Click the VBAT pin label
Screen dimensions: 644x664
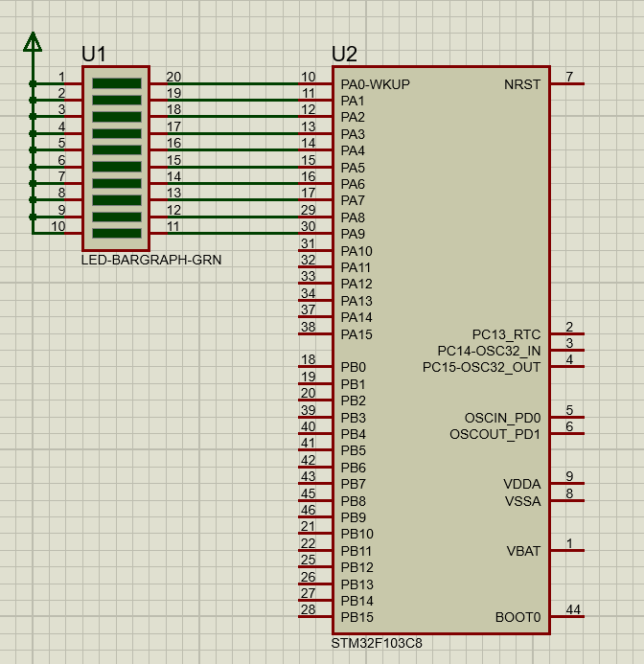click(523, 551)
